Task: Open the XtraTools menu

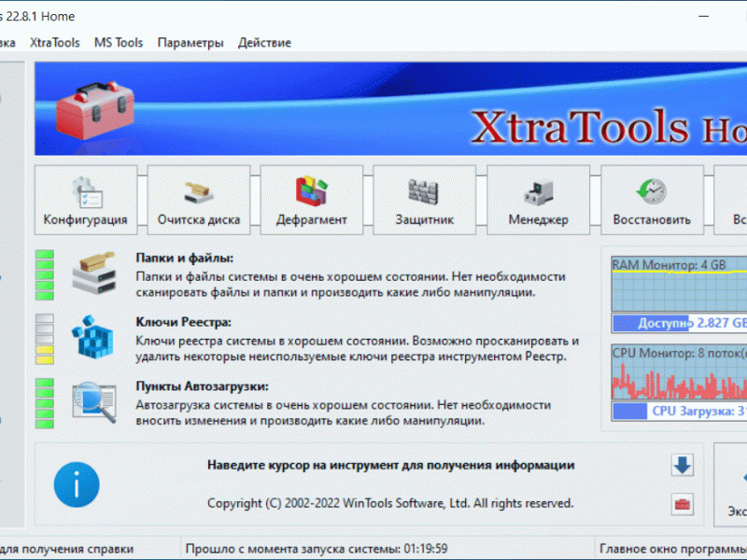Action: coord(55,42)
